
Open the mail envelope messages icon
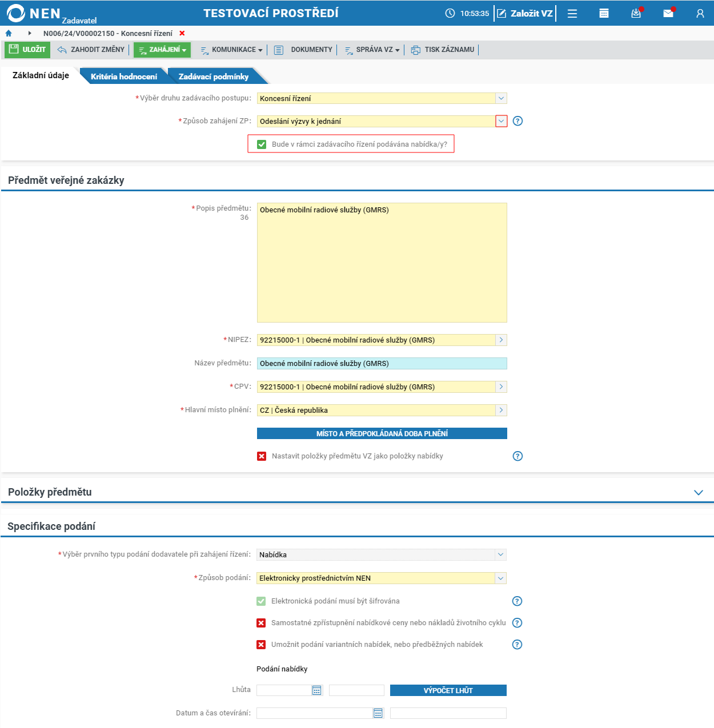668,13
